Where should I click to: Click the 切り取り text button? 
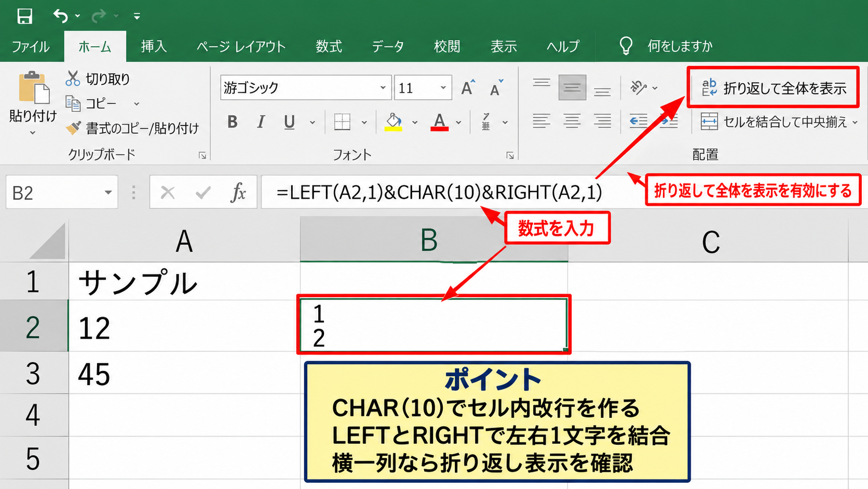click(108, 79)
